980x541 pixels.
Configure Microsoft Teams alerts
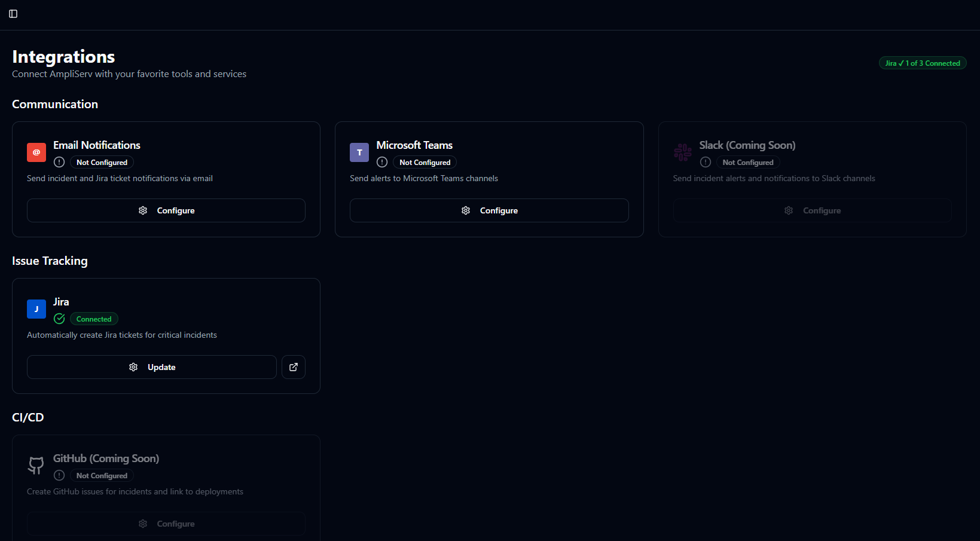click(x=489, y=210)
